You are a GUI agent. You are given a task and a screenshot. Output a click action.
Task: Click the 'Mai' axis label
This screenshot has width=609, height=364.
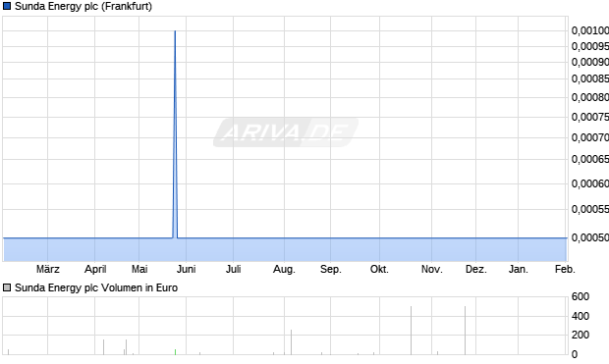(139, 269)
